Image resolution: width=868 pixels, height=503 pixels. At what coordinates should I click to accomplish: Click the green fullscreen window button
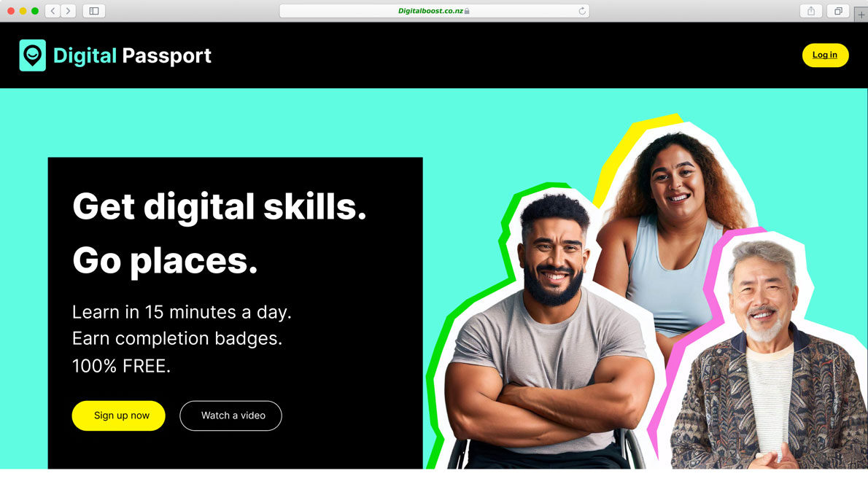click(35, 11)
